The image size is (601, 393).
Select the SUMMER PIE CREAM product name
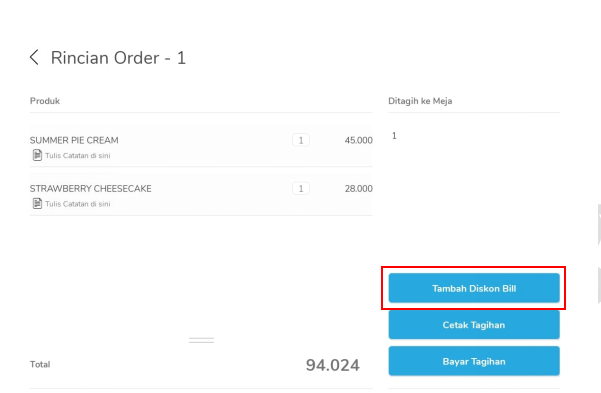pyautogui.click(x=74, y=140)
